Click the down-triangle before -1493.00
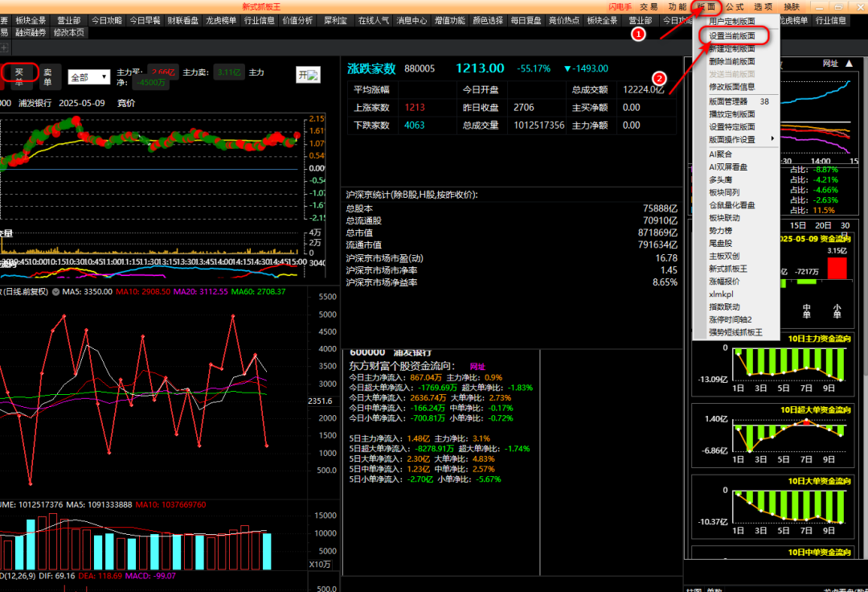The image size is (868, 592). (567, 68)
